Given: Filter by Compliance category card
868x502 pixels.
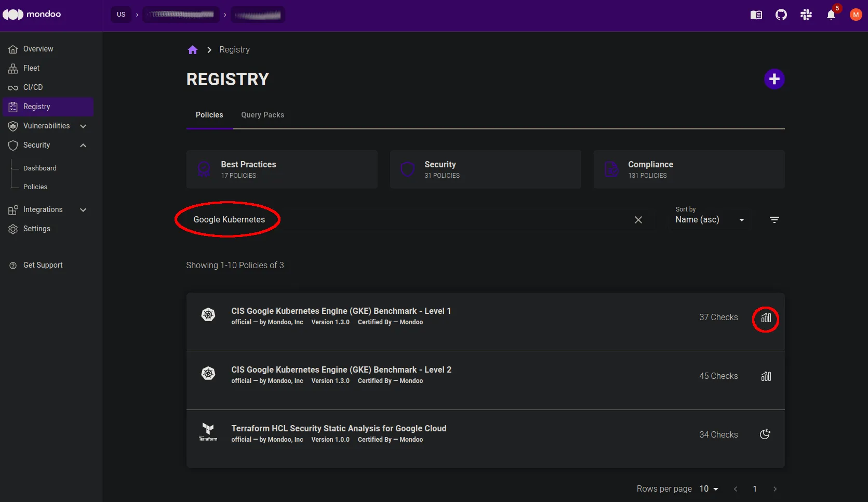Looking at the screenshot, I should click(x=689, y=169).
